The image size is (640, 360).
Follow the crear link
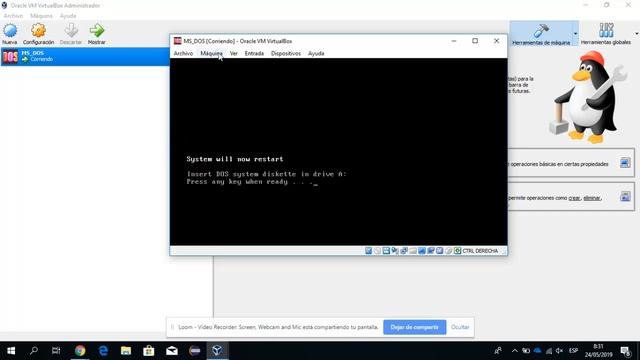coord(574,198)
